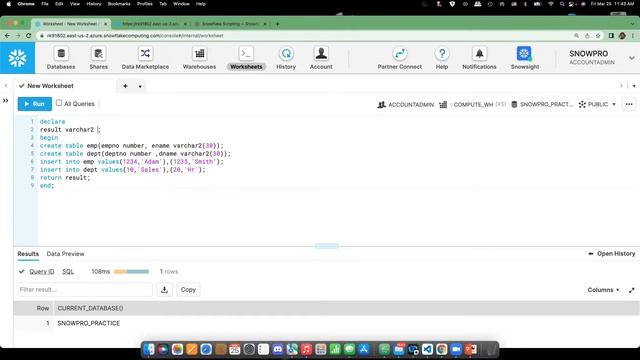
Task: Click the pane splitter handle
Action: (x=327, y=246)
